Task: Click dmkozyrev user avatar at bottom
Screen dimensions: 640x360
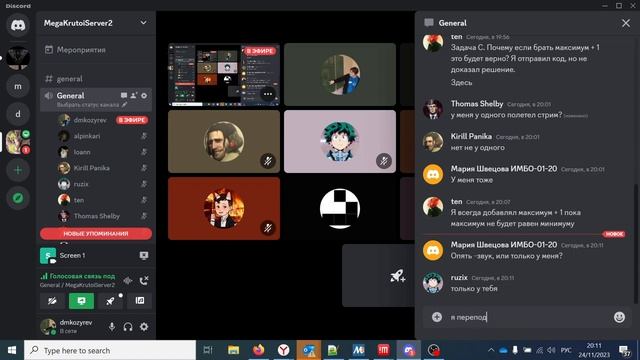Action: click(x=48, y=327)
